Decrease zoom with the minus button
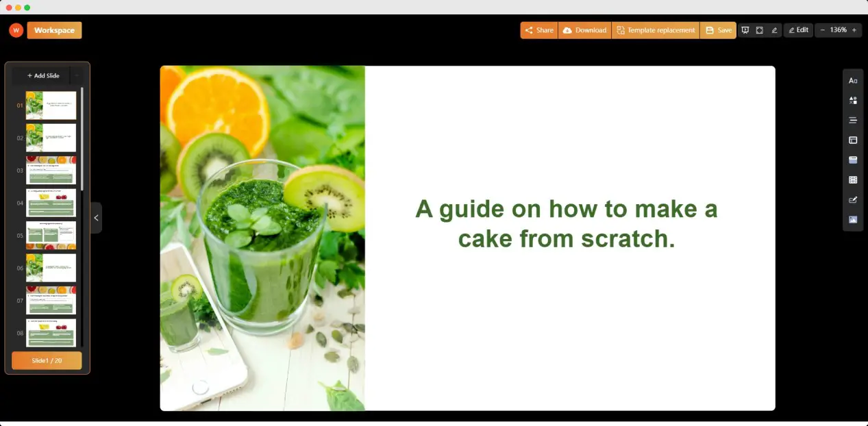 821,30
